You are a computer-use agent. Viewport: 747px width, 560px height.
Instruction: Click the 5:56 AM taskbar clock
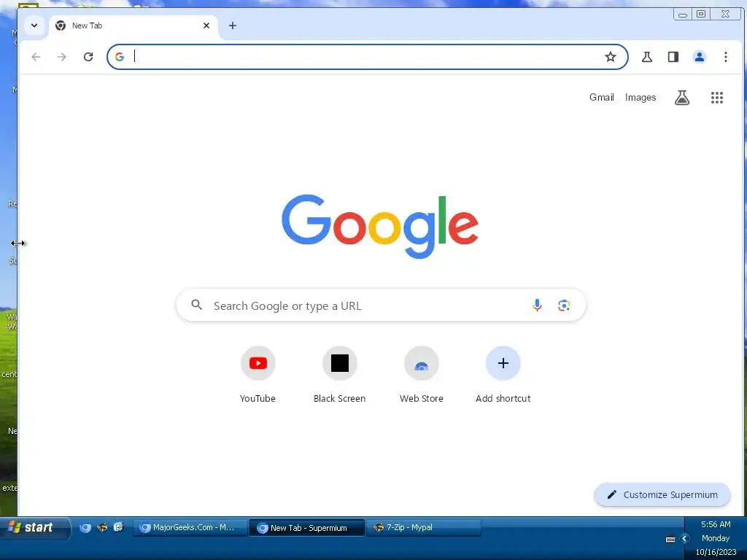tap(716, 525)
